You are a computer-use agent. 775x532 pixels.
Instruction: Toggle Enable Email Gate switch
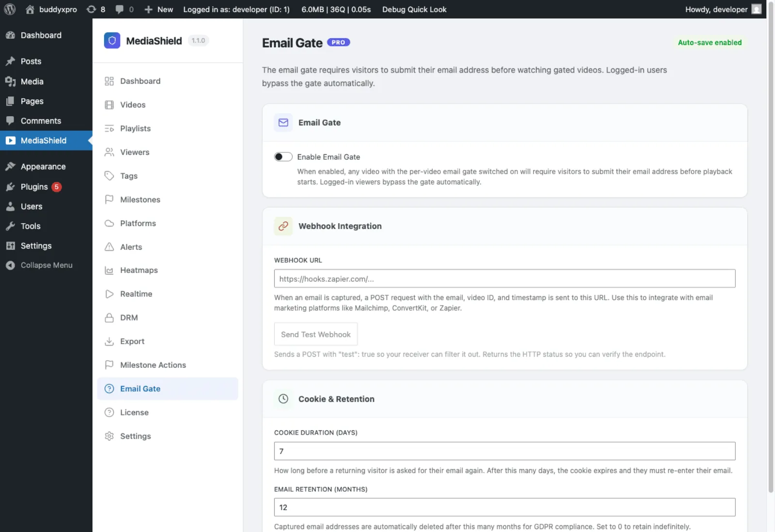[283, 157]
